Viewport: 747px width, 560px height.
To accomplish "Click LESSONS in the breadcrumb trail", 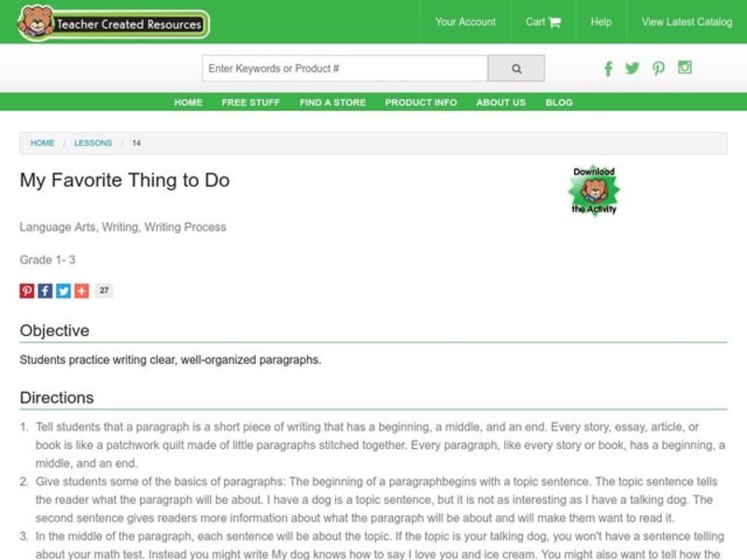I will pyautogui.click(x=93, y=143).
